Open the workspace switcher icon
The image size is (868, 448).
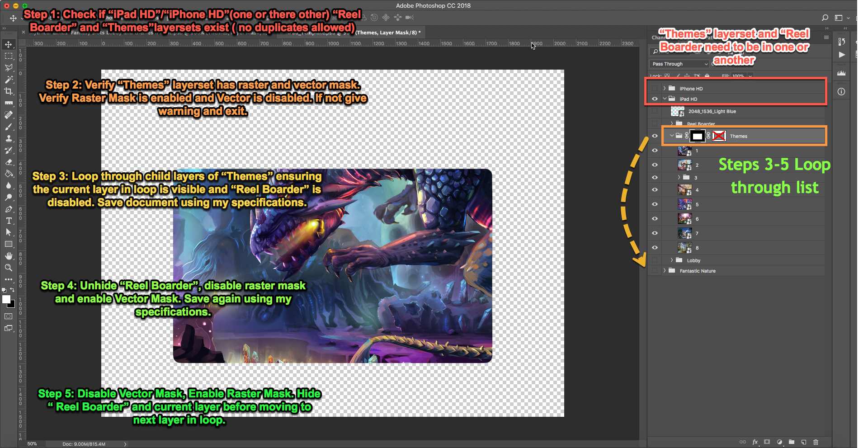(839, 18)
